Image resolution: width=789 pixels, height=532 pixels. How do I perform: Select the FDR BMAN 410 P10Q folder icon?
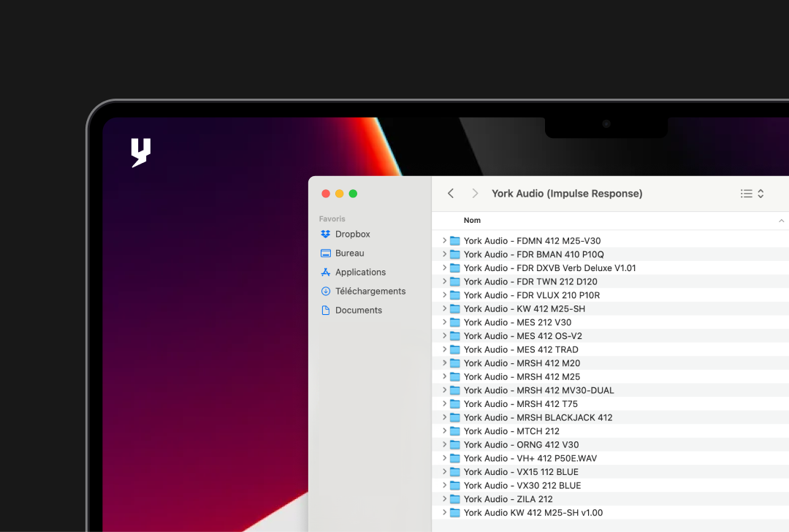455,254
